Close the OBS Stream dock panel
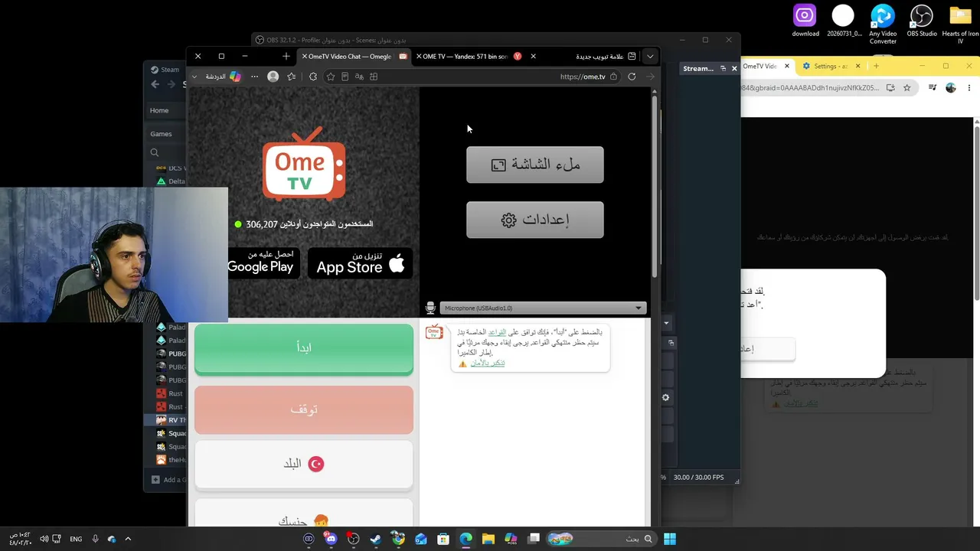Image resolution: width=980 pixels, height=551 pixels. 734,69
